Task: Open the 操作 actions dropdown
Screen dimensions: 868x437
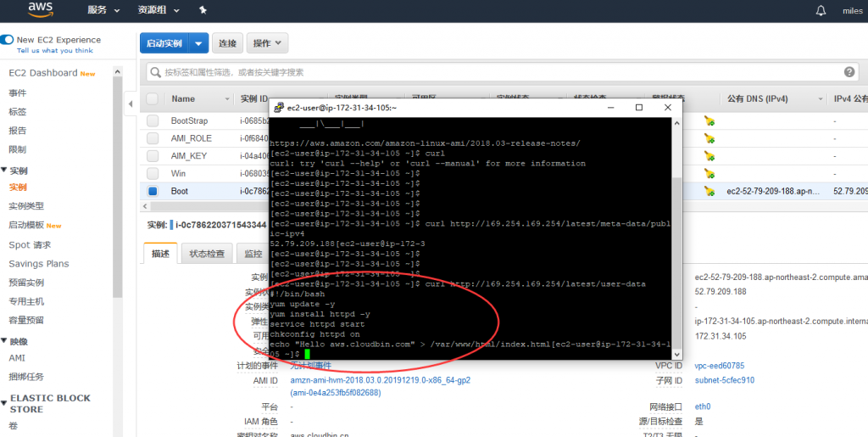Action: tap(267, 43)
